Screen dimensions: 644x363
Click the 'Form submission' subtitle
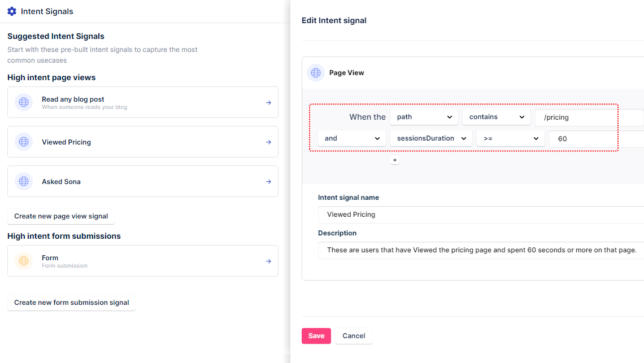[x=64, y=266]
